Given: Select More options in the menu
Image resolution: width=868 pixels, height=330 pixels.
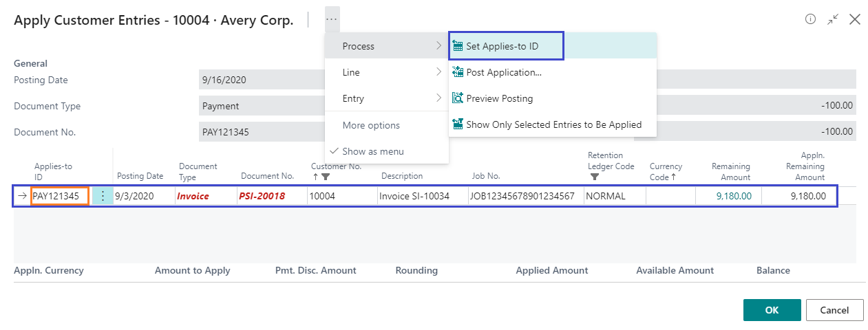Looking at the screenshot, I should coord(371,125).
